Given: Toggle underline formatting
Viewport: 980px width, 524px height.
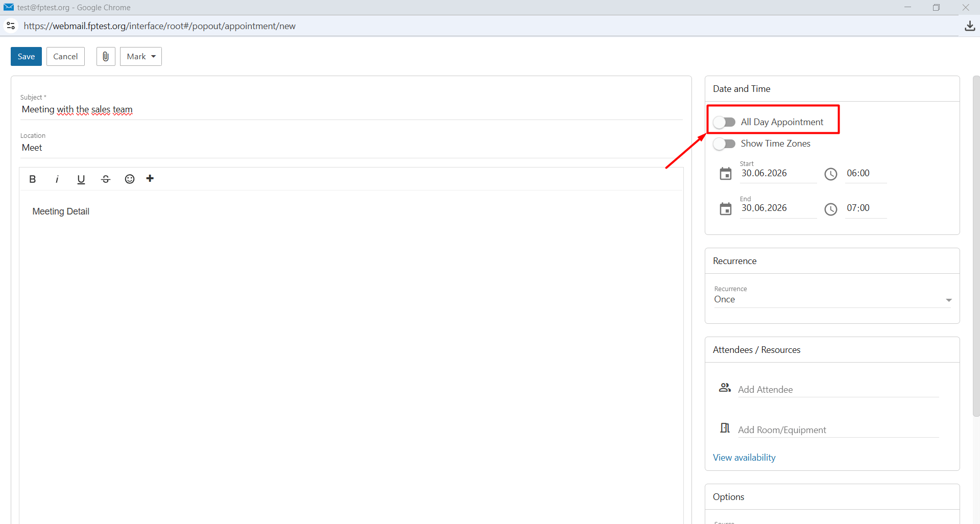Looking at the screenshot, I should (81, 179).
